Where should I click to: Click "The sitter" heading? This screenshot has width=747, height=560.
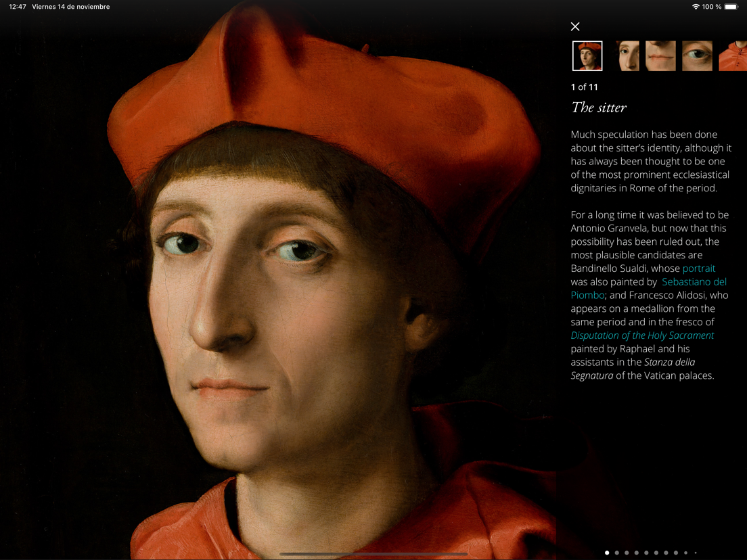point(599,108)
